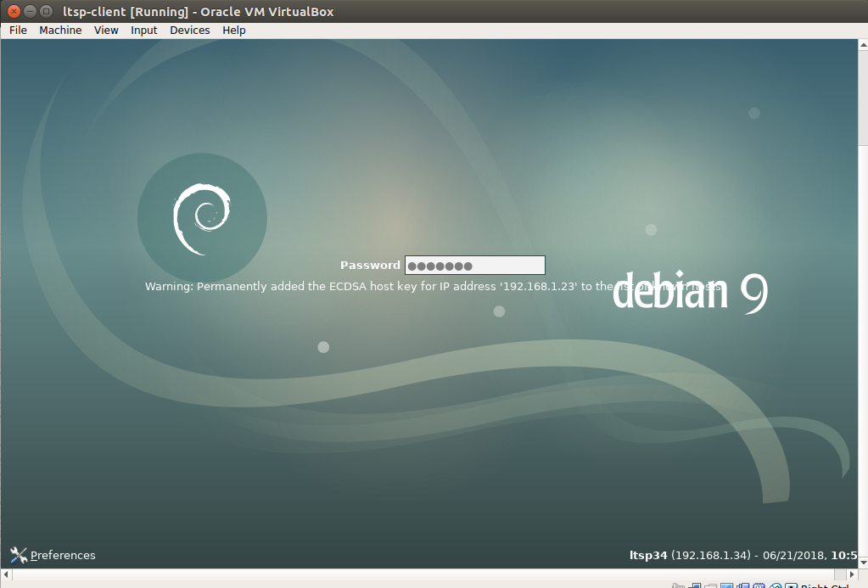Close the VirtualBox window

point(14,11)
